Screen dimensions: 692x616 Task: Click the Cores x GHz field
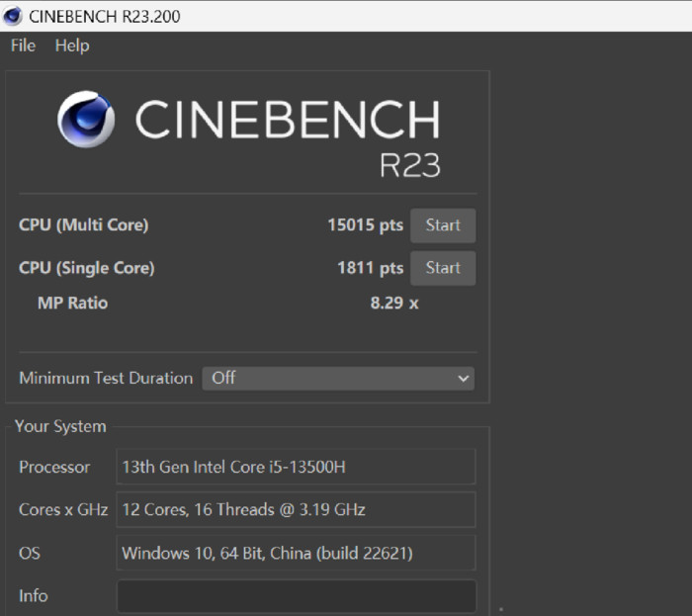[296, 509]
